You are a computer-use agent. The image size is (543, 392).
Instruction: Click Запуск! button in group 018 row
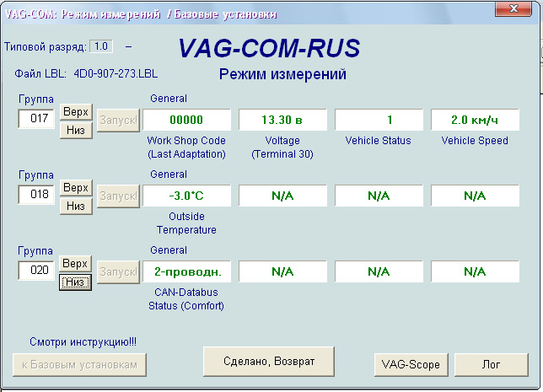pyautogui.click(x=118, y=196)
